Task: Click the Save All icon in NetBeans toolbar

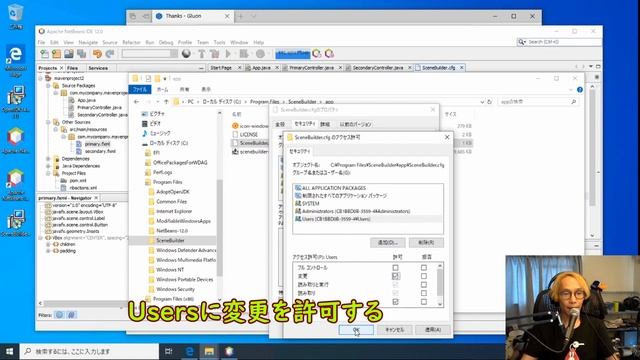Action: tap(82, 53)
